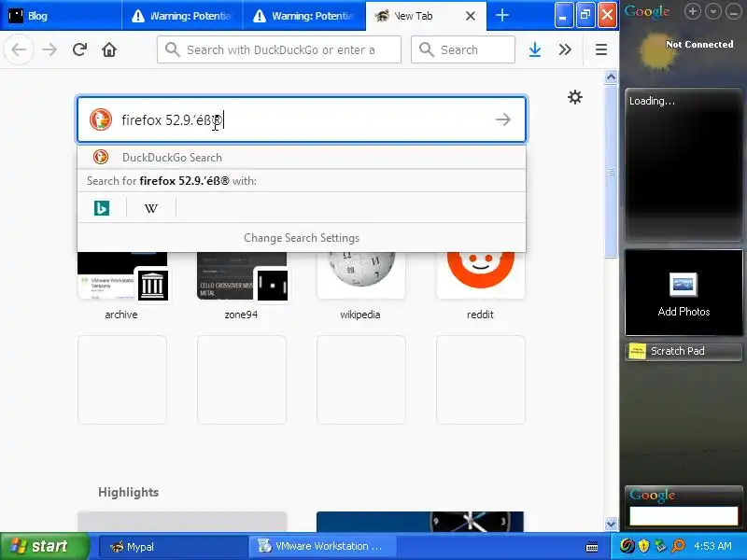Image resolution: width=747 pixels, height=560 pixels.
Task: Click the magnifier in toolbar Search box
Action: tap(427, 49)
